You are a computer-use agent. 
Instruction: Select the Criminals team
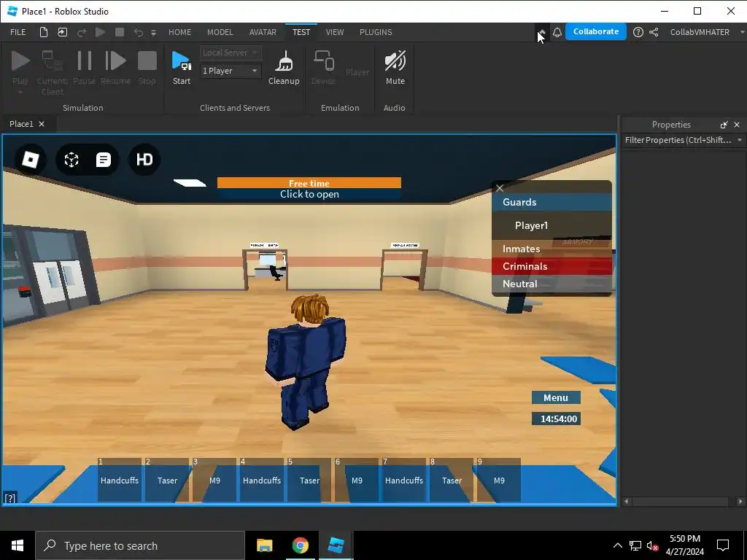(551, 266)
